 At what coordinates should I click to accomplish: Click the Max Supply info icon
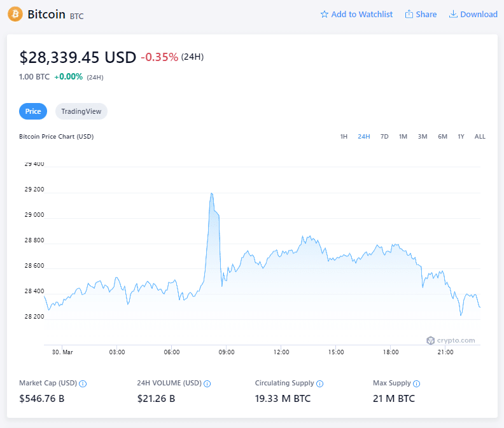pyautogui.click(x=417, y=383)
